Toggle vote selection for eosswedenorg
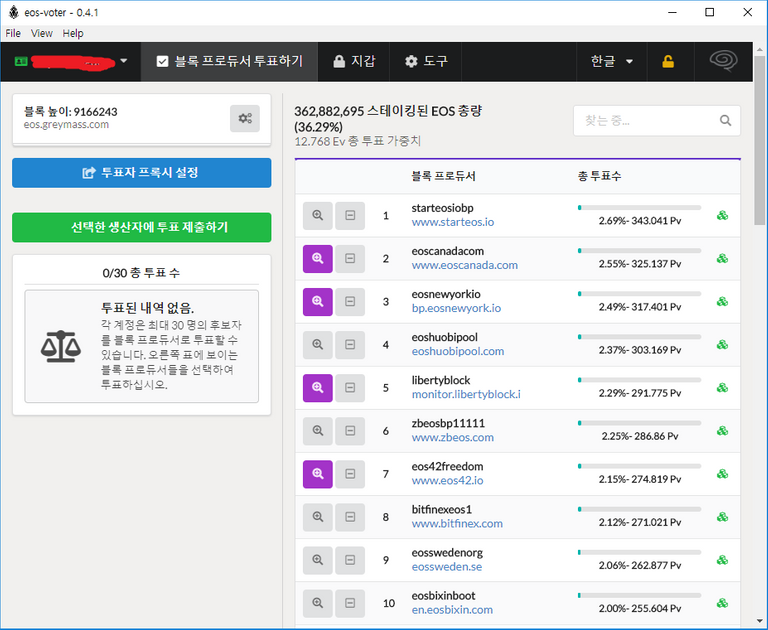 click(350, 560)
